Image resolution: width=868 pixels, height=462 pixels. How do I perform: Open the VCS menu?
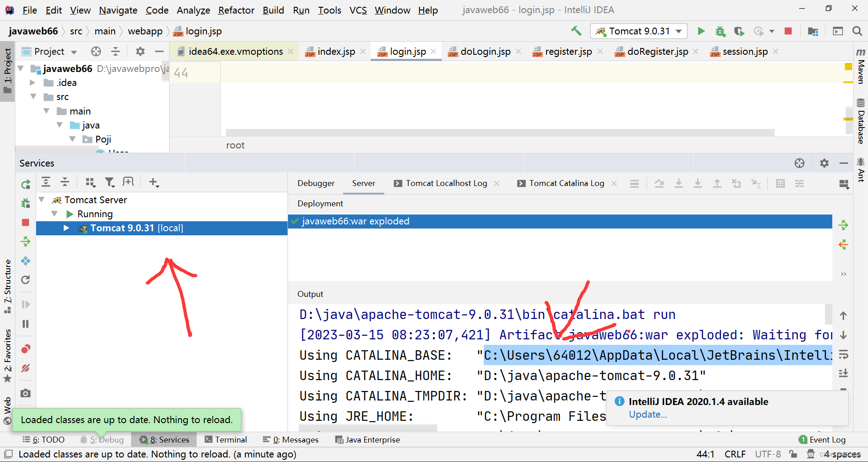358,10
